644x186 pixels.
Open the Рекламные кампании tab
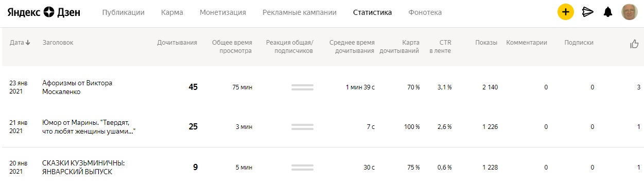299,12
